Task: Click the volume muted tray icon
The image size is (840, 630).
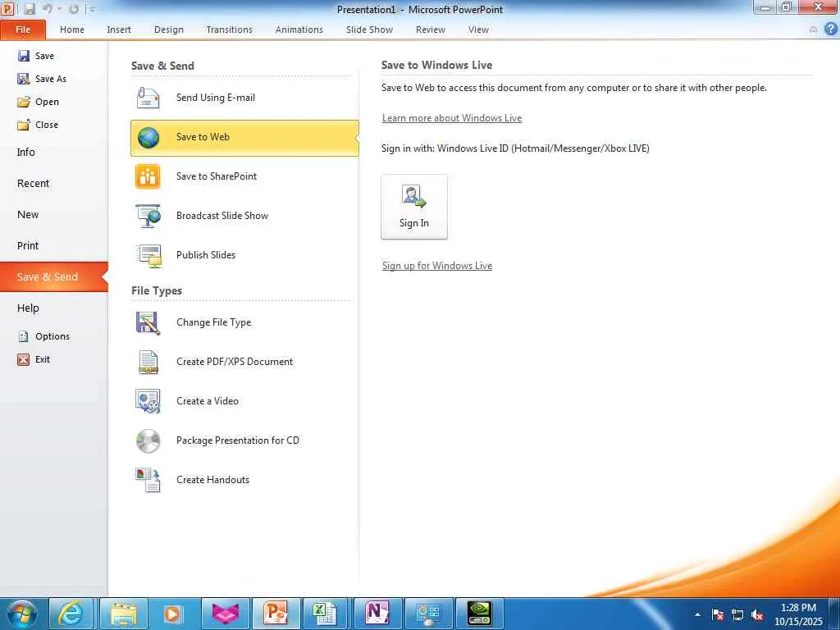Action: [757, 615]
